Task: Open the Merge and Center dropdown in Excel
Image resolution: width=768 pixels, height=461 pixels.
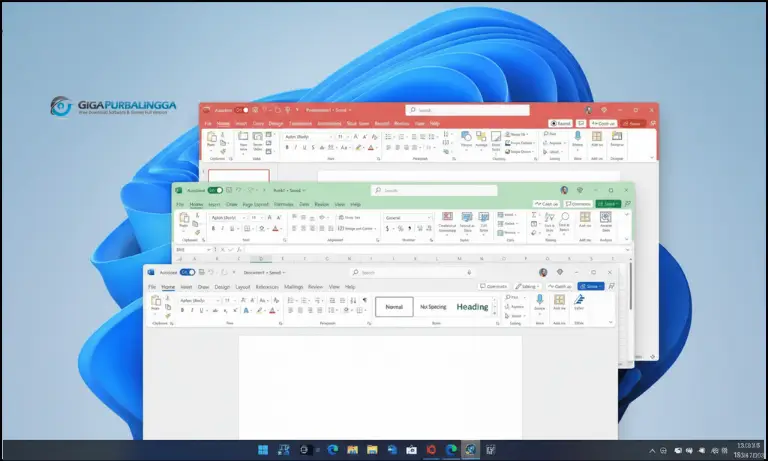Action: pos(375,228)
